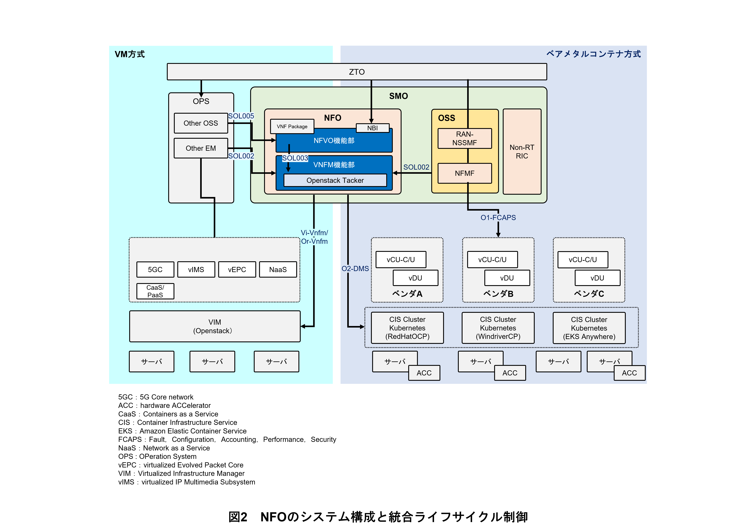The width and height of the screenshot is (756, 532).
Task: Click the VNF Package box
Action: [x=292, y=126]
